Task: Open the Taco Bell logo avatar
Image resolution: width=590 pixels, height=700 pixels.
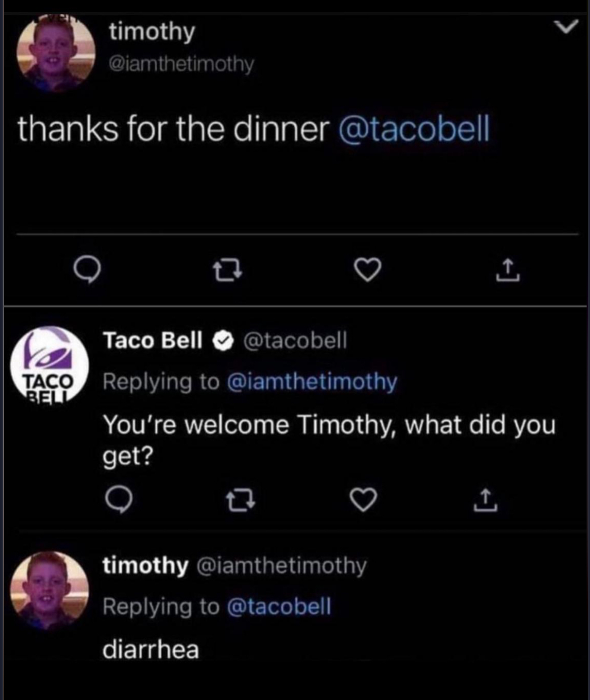Action: (50, 365)
